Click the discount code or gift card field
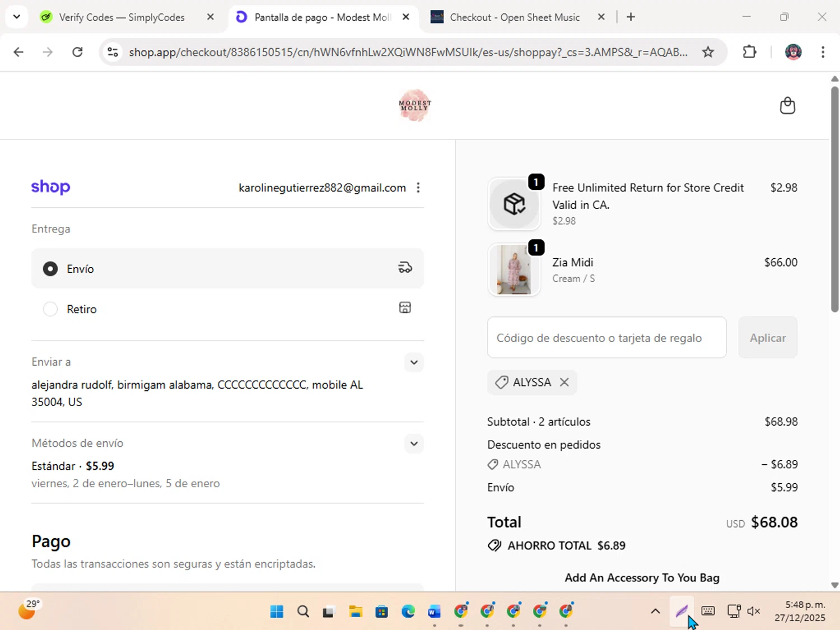This screenshot has width=840, height=630. point(607,338)
